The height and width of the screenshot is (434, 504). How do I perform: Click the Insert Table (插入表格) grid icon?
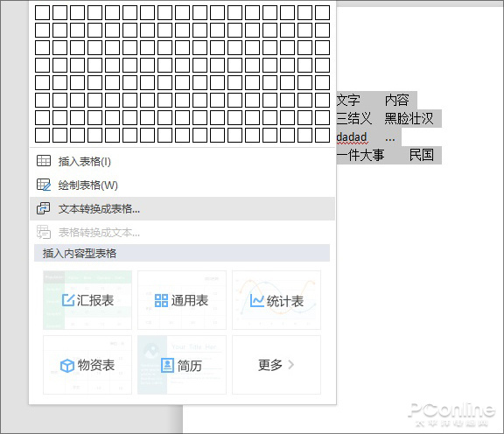(44, 161)
